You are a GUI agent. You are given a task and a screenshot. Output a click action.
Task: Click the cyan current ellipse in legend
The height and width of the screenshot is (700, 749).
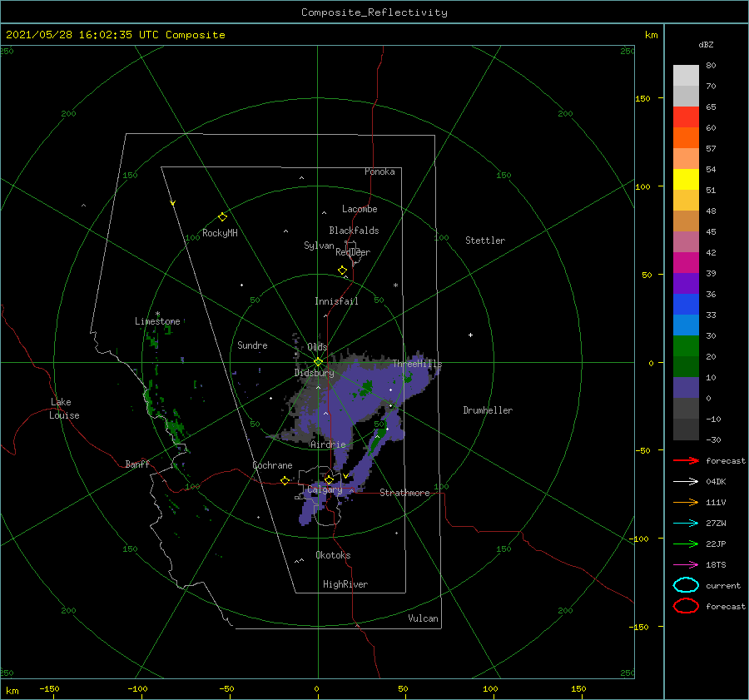pos(686,585)
